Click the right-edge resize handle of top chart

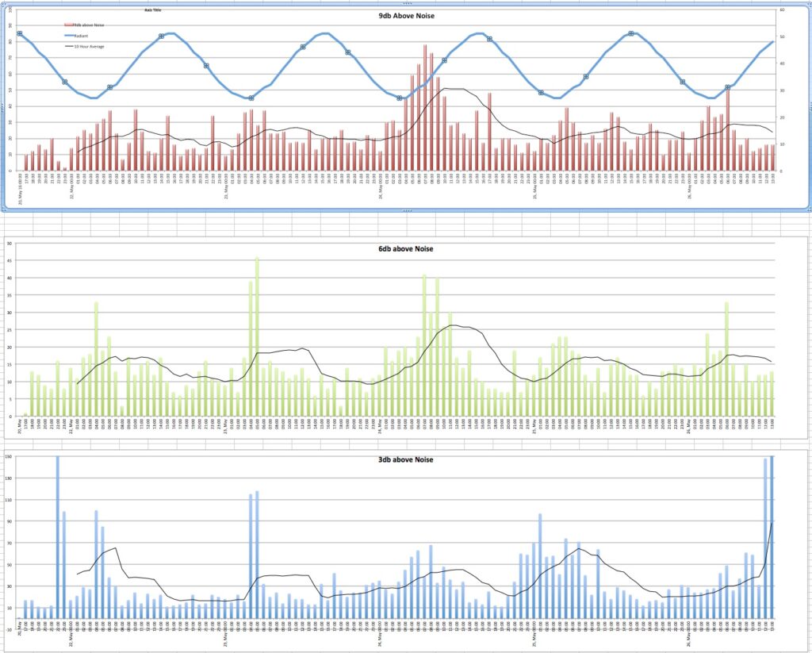pos(808,107)
